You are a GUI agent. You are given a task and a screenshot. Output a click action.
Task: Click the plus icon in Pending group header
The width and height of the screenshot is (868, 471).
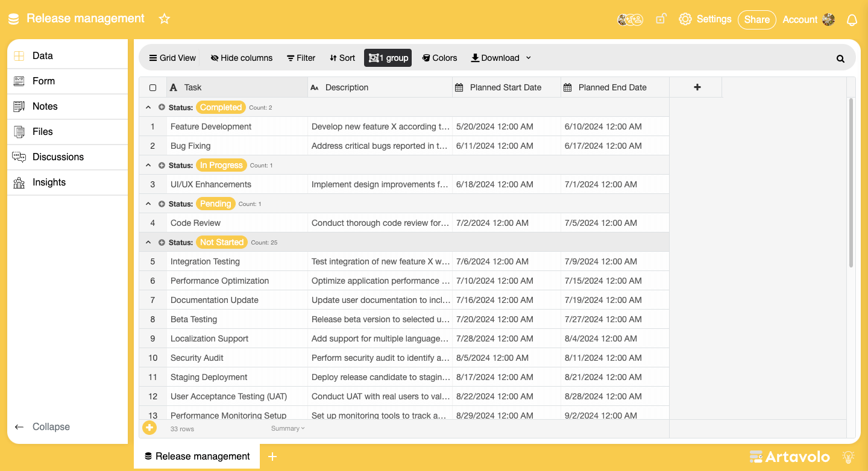(x=162, y=204)
